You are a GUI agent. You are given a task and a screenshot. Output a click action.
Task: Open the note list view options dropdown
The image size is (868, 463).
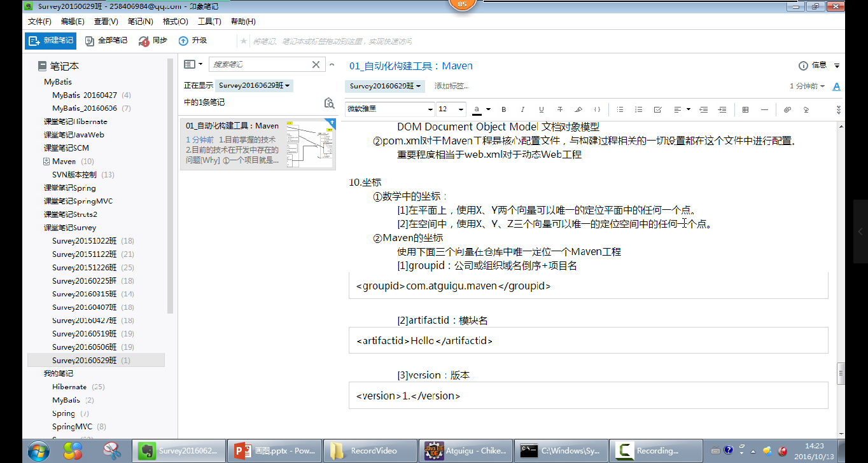pyautogui.click(x=193, y=64)
